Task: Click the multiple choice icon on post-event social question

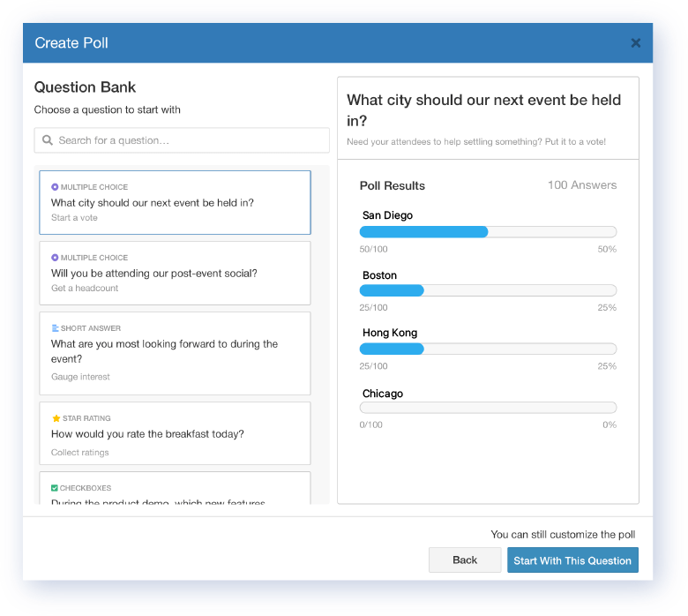Action: pyautogui.click(x=55, y=258)
